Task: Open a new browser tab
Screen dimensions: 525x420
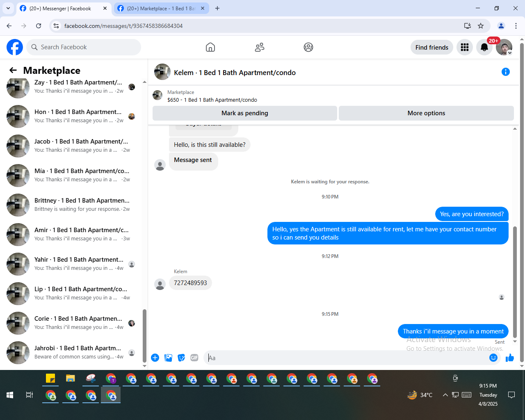Action: pos(217,8)
